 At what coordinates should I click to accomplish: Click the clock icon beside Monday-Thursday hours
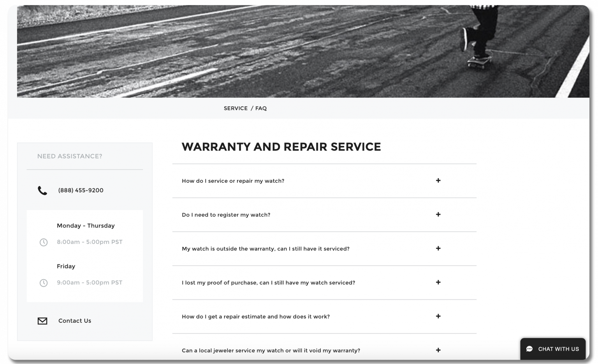point(43,242)
